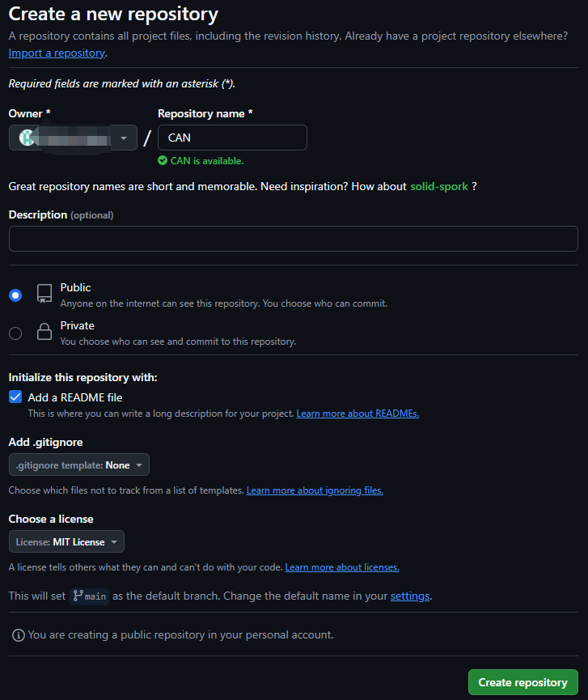This screenshot has height=700, width=588.
Task: Use the suggested name solid-spork
Action: click(x=439, y=186)
